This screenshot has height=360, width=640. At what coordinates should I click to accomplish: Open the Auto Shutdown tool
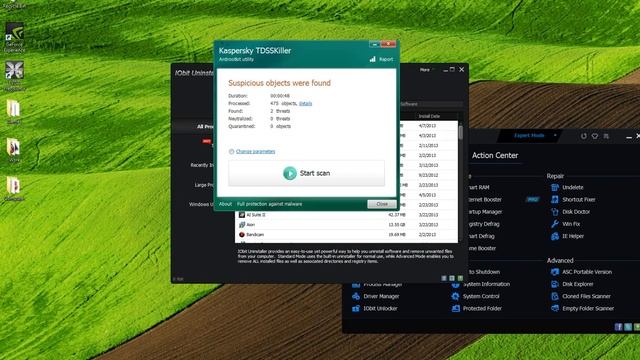[484, 272]
